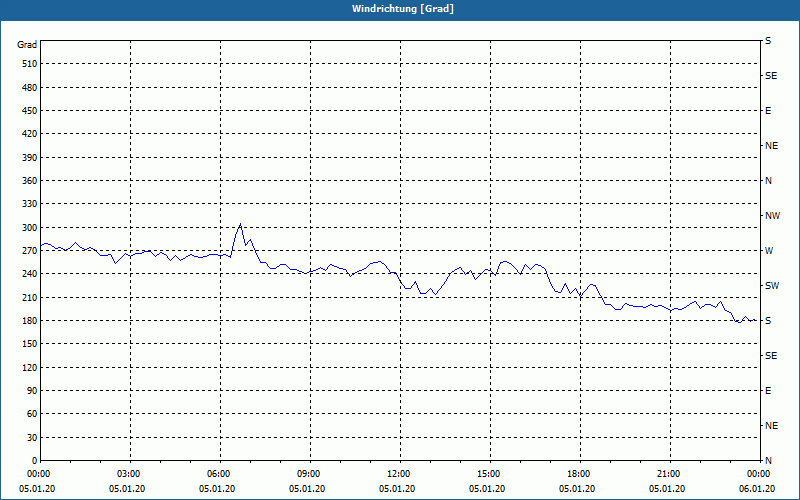This screenshot has width=800, height=500.
Task: Click the 15:00 time label
Action: tap(490, 473)
